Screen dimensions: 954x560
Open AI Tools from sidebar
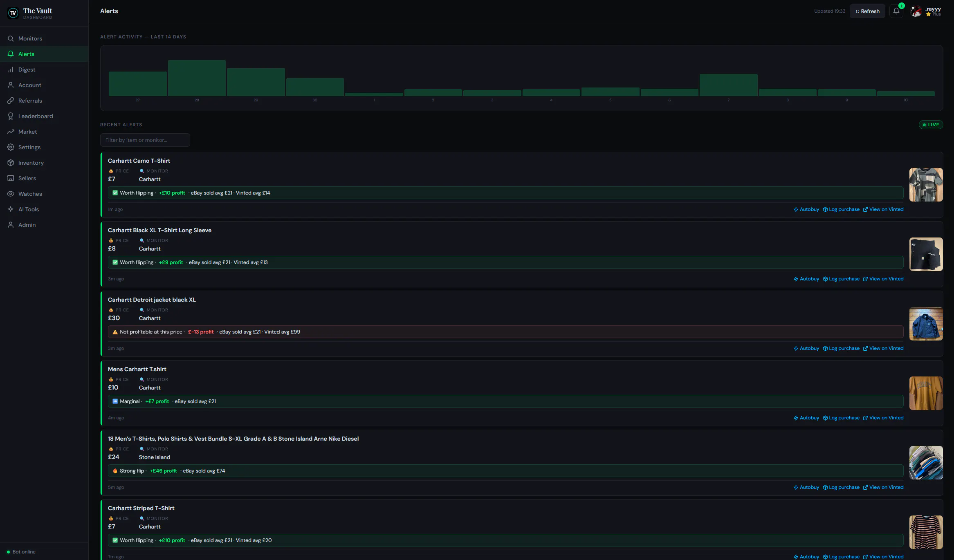point(44,209)
